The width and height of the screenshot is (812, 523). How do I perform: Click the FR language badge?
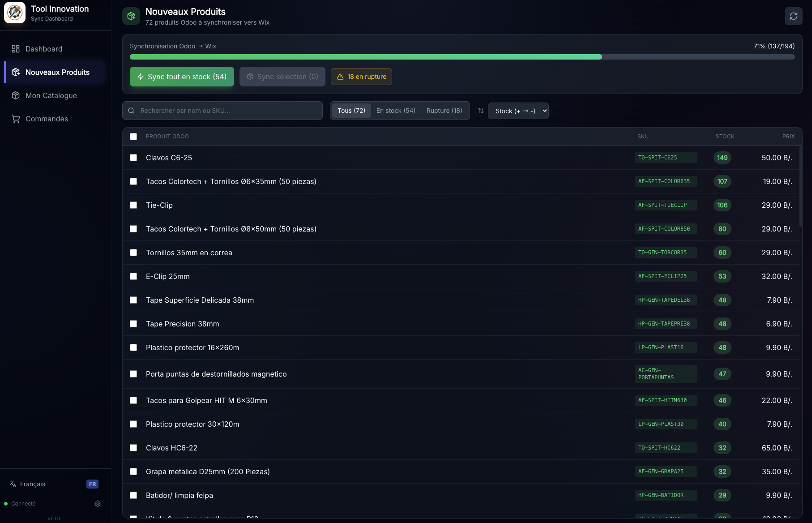(x=92, y=484)
